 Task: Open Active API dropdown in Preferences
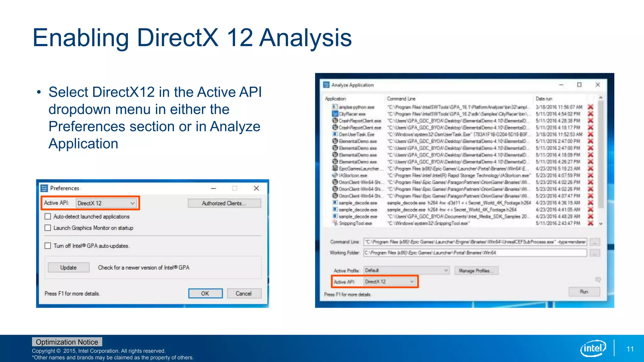coord(106,203)
